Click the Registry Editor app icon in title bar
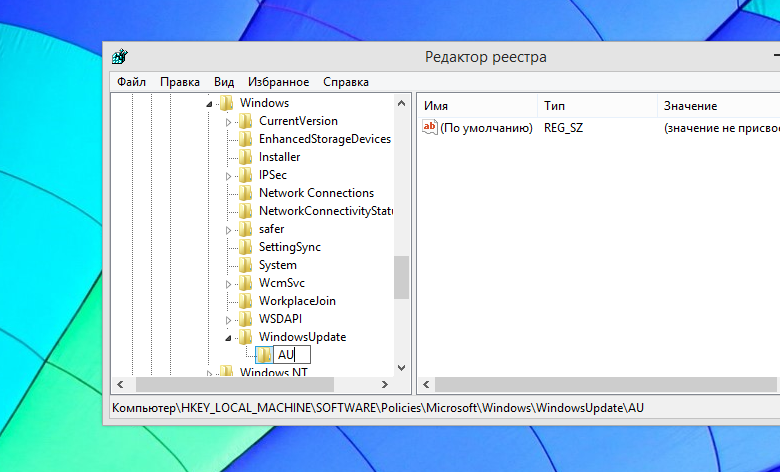 [x=120, y=57]
